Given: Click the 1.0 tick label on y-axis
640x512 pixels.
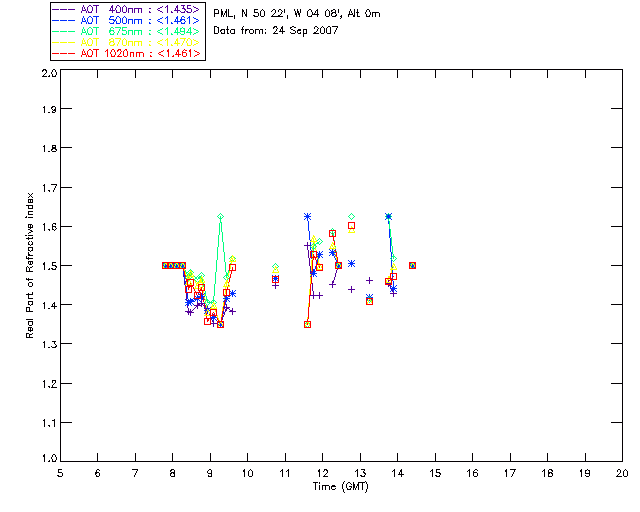Looking at the screenshot, I should pos(47,460).
